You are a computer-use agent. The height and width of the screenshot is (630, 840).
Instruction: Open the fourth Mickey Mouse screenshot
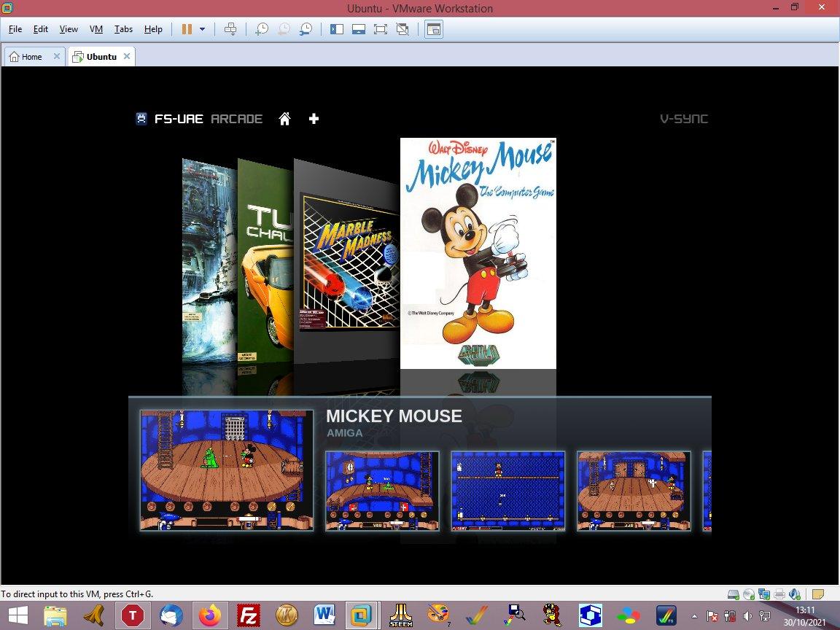point(634,491)
